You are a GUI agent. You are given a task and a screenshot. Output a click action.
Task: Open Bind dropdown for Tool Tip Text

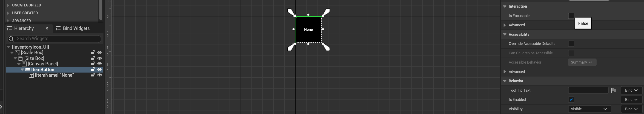point(631,90)
